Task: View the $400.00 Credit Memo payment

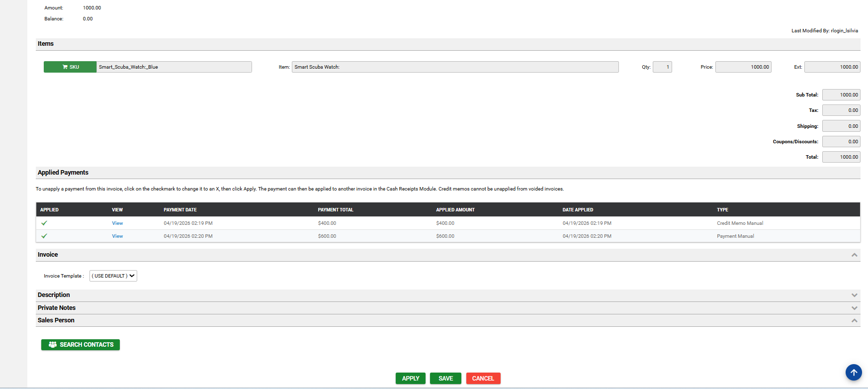Action: click(117, 223)
